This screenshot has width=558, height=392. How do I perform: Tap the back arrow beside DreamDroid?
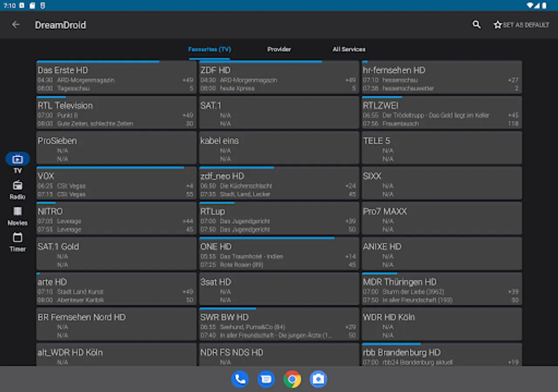(x=16, y=25)
